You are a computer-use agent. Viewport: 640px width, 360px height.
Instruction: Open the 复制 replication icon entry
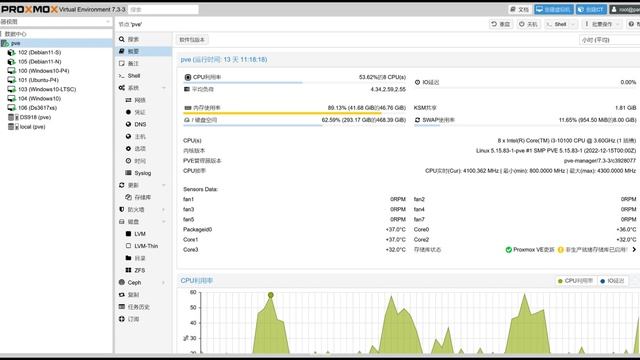pyautogui.click(x=122, y=294)
